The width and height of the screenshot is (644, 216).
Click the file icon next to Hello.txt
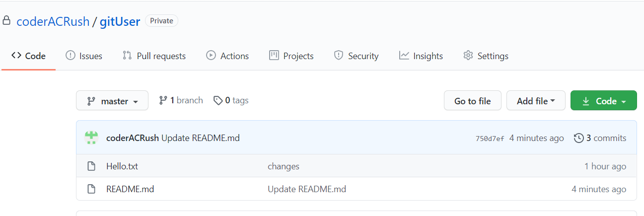pyautogui.click(x=91, y=166)
